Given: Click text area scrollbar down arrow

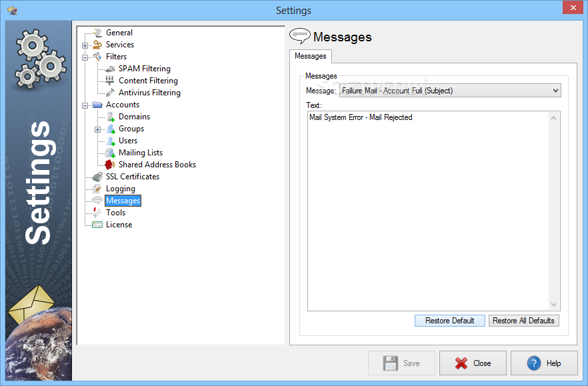Looking at the screenshot, I should point(554,304).
